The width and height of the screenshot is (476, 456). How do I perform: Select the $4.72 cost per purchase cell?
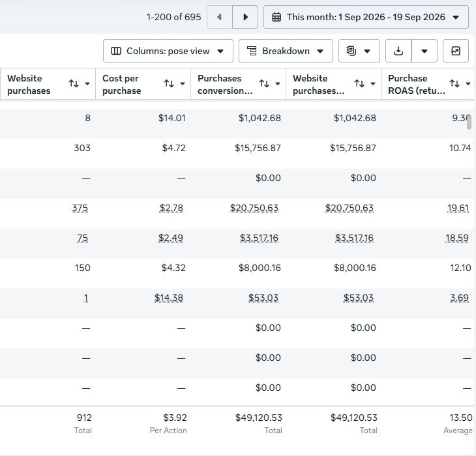(173, 148)
